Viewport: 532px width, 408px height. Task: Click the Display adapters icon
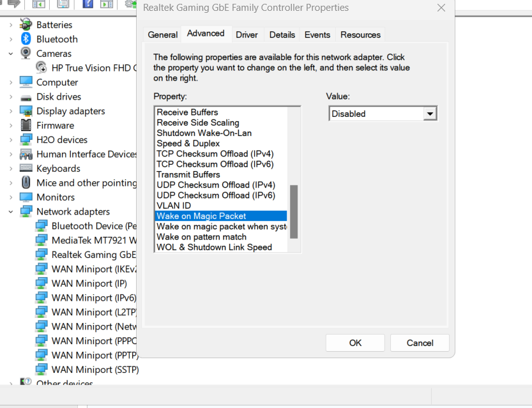pos(26,111)
